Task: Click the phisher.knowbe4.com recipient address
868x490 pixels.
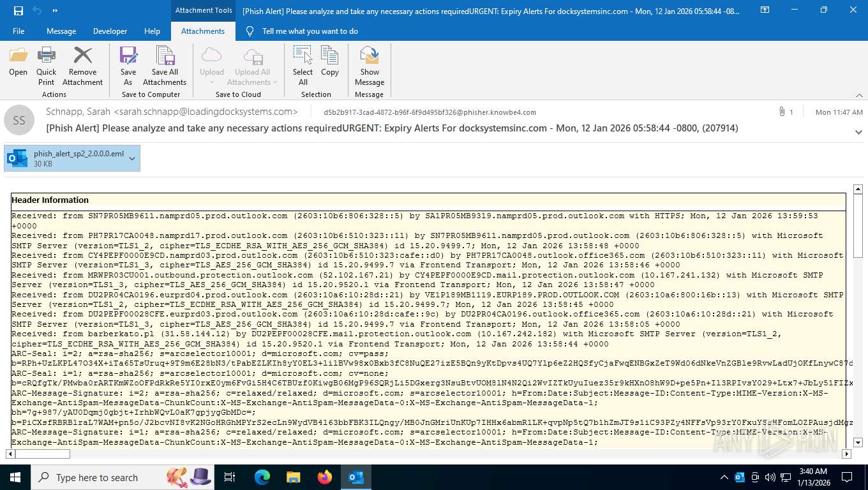Action: pos(430,112)
